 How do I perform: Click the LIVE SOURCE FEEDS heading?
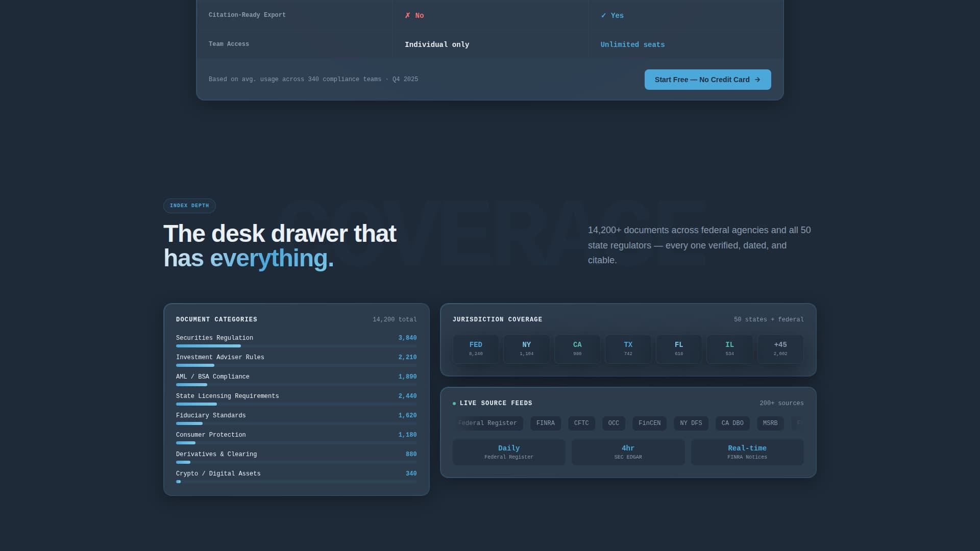[x=496, y=404]
